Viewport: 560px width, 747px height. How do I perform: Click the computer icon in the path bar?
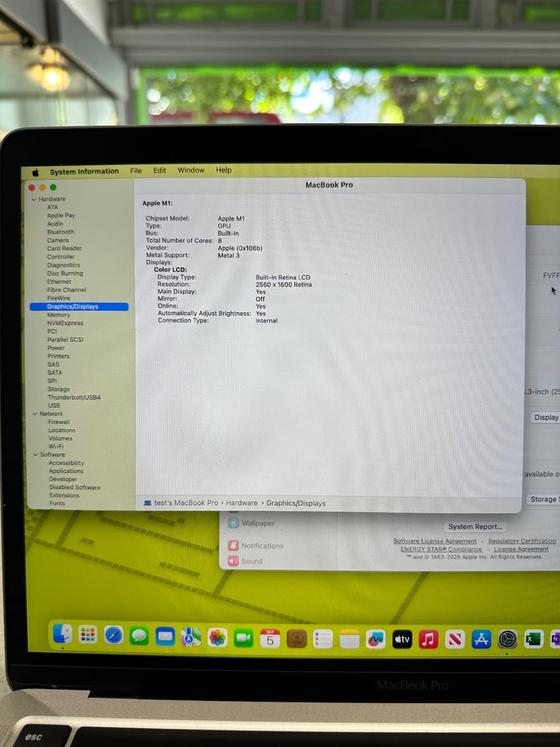(147, 503)
